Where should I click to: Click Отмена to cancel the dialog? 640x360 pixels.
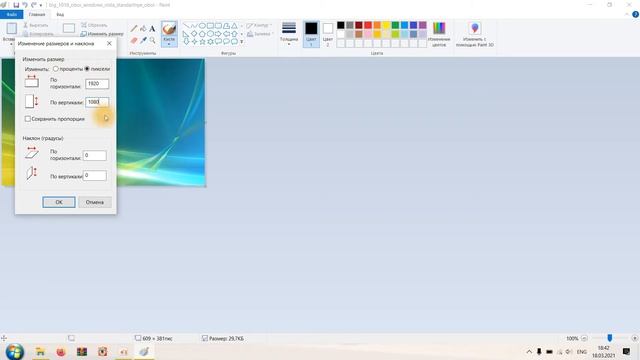point(95,202)
